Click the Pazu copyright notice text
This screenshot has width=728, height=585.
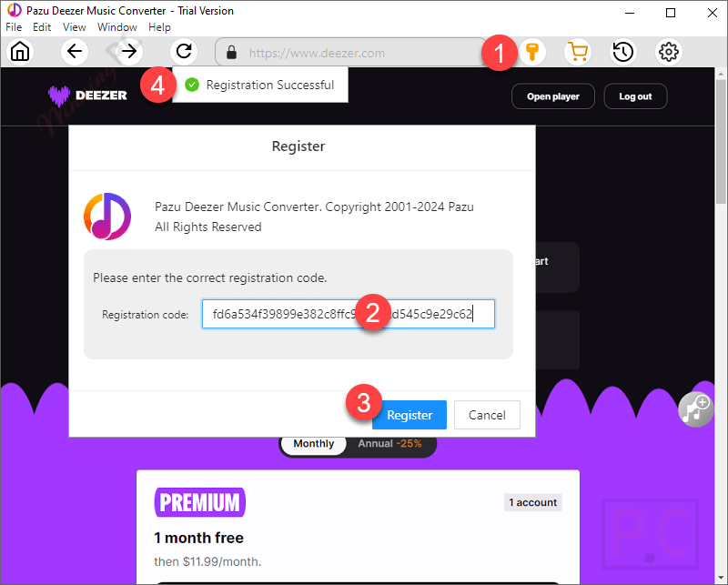coord(314,217)
